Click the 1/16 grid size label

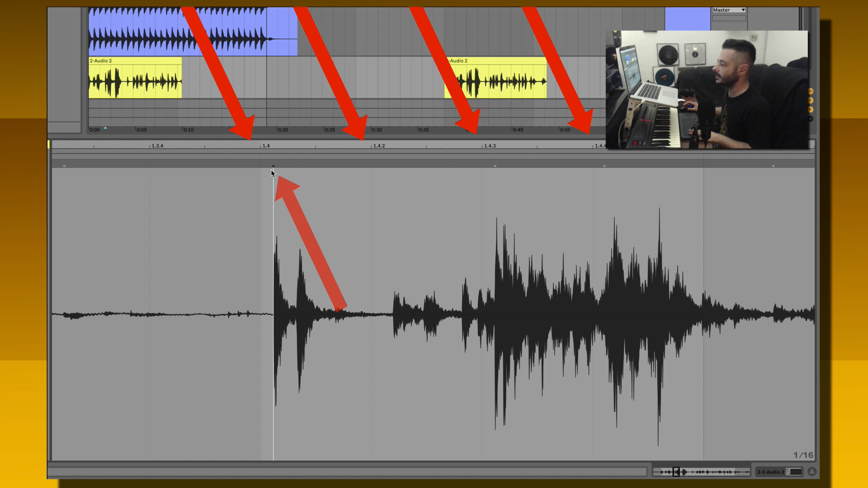[x=803, y=455]
